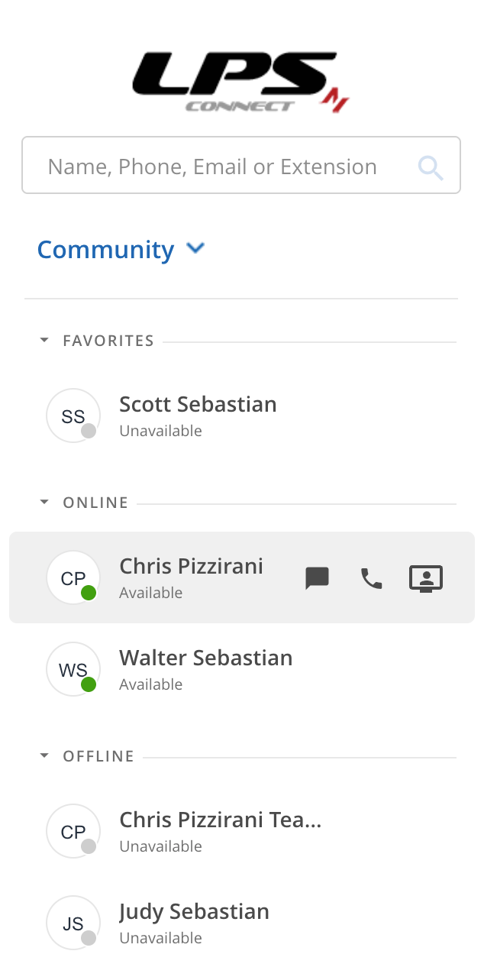Click Scott Sebastian's SS avatar
The image size is (484, 980).
click(x=73, y=416)
